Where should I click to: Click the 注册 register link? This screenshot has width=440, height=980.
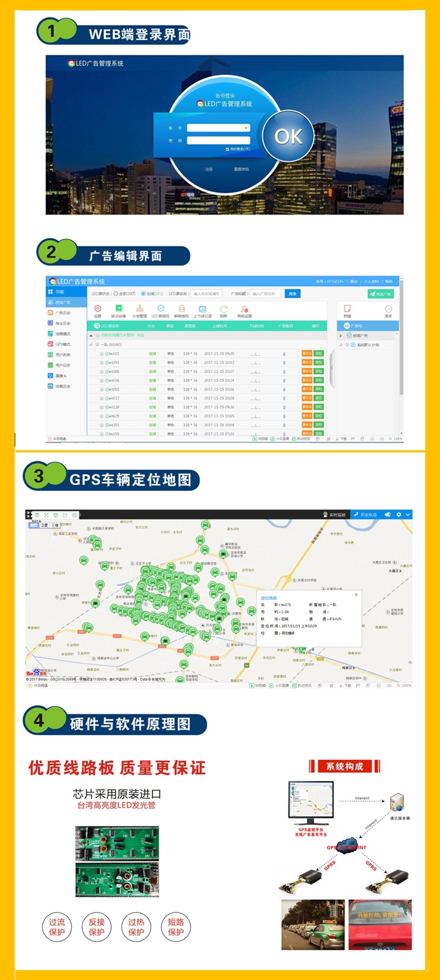point(209,169)
